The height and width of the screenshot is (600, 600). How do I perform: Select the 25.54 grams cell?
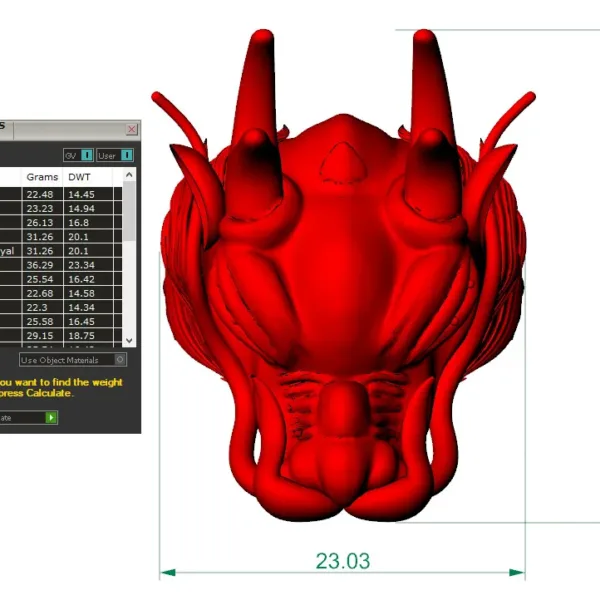(42, 279)
